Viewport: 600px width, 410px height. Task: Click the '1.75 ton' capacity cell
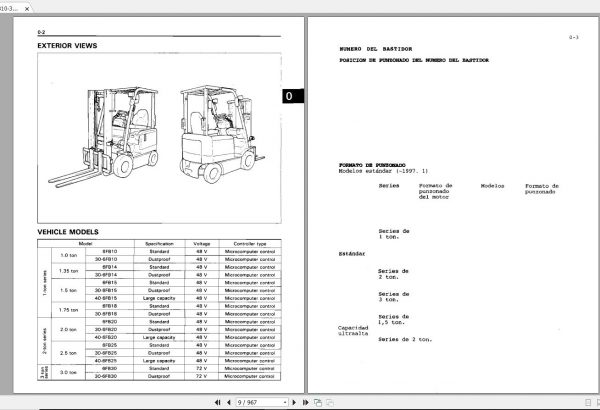coord(68,310)
